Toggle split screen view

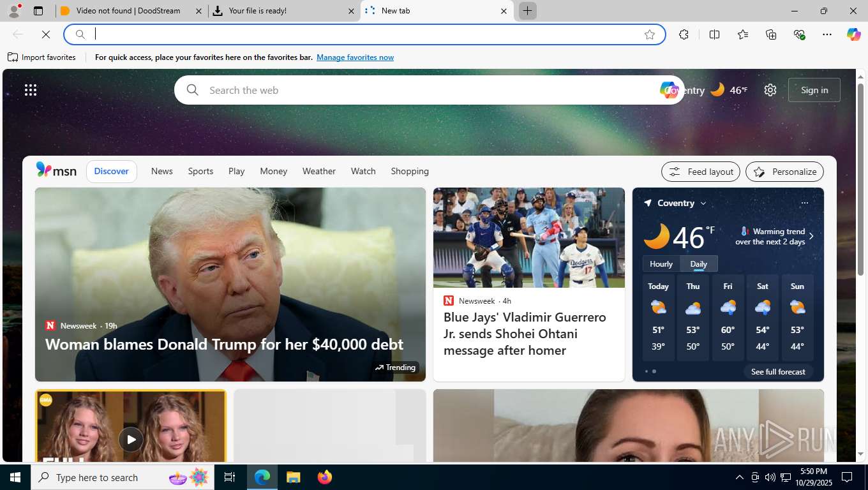714,34
